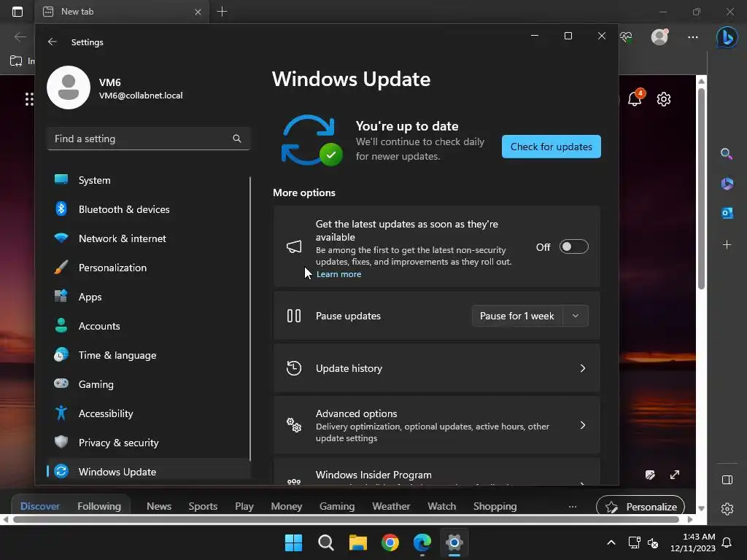Open the Shopping feed tab
The height and width of the screenshot is (560, 747).
495,506
